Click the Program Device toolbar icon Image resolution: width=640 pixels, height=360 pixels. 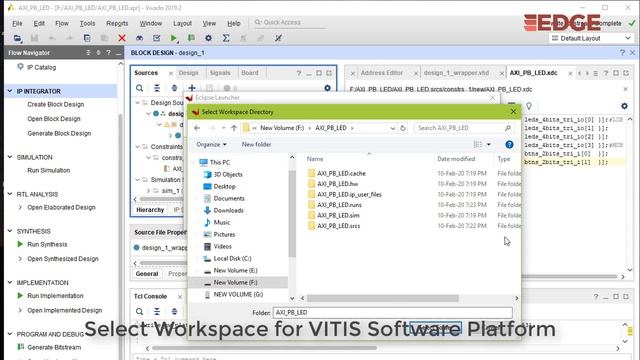tap(191, 38)
